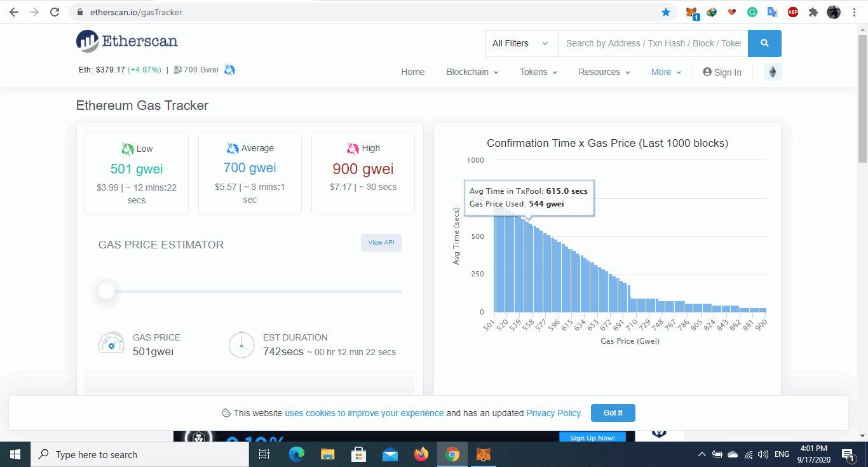
Task: Open Windows Start menu
Action: 15,454
